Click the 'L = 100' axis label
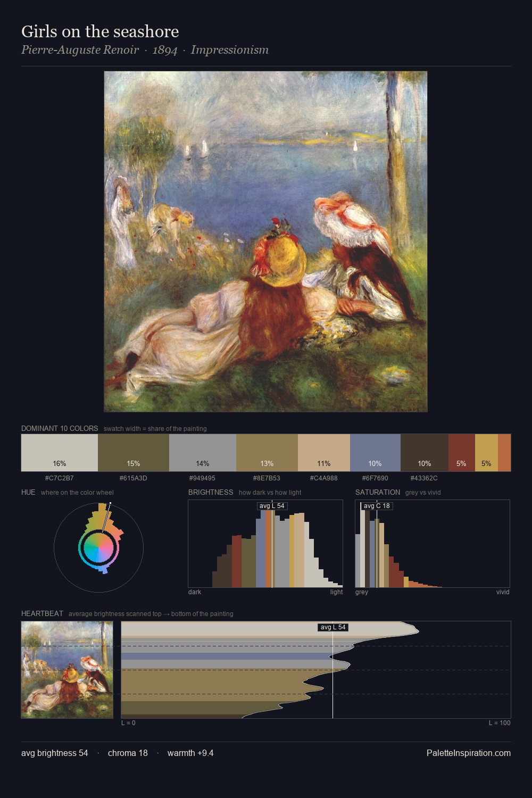532x798 pixels. tap(500, 723)
